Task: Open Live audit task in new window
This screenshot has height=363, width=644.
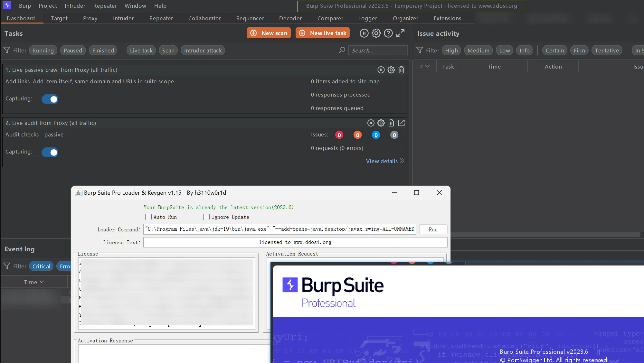Action: (x=401, y=123)
